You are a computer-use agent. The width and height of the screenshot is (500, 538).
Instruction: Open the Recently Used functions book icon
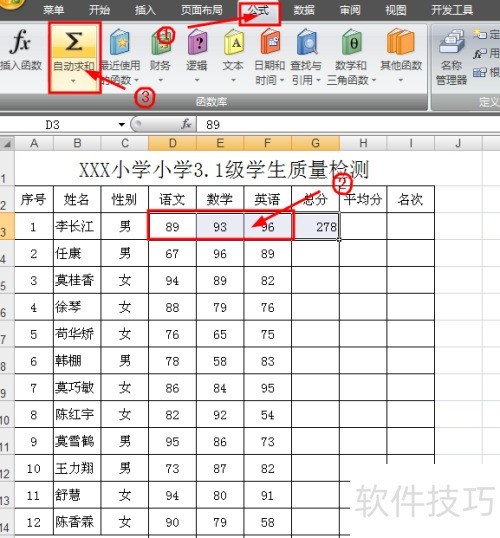point(120,42)
